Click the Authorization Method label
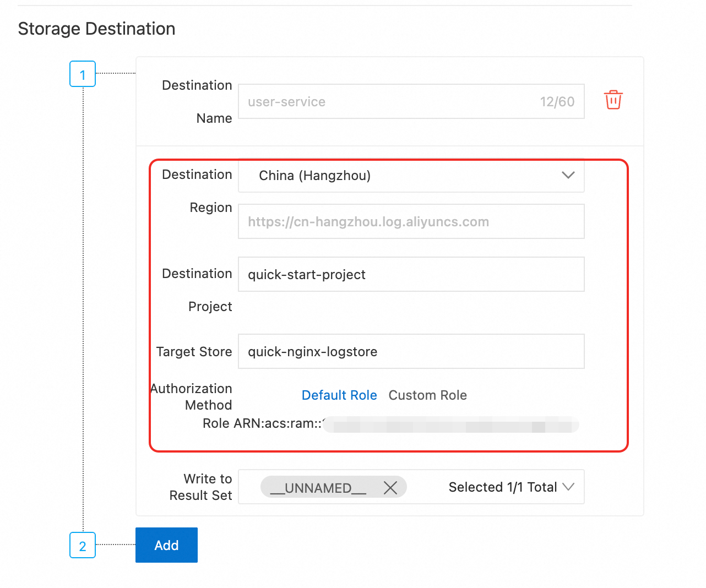The image size is (706, 588). point(192,397)
